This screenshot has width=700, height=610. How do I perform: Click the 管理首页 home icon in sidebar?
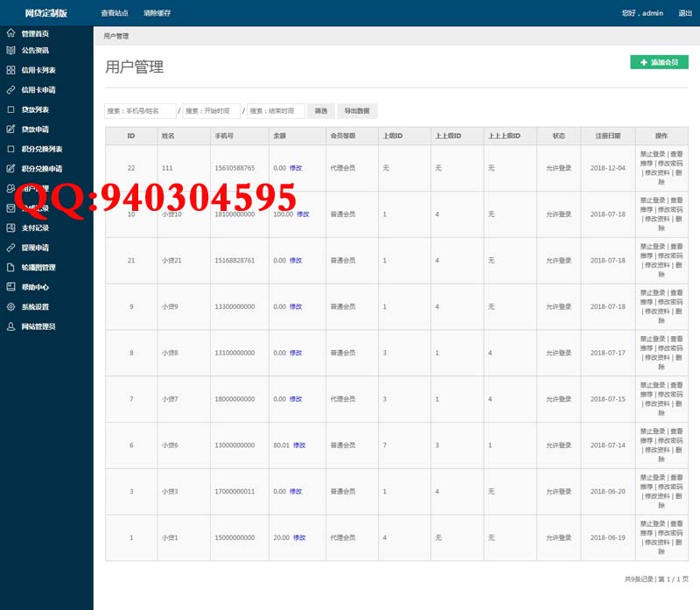tap(10, 33)
